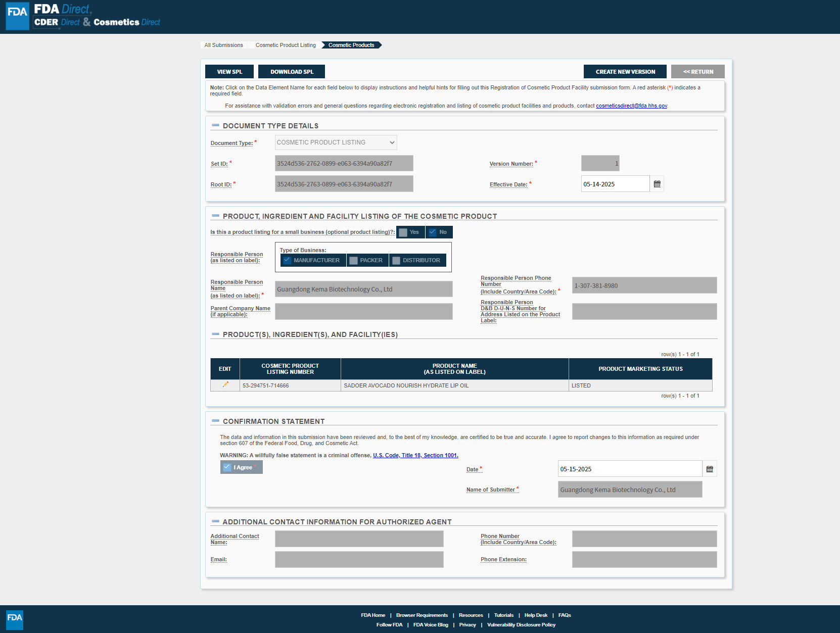Viewport: 840px width, 633px height.
Task: Open the confirmation Date calendar picker
Action: pyautogui.click(x=710, y=469)
